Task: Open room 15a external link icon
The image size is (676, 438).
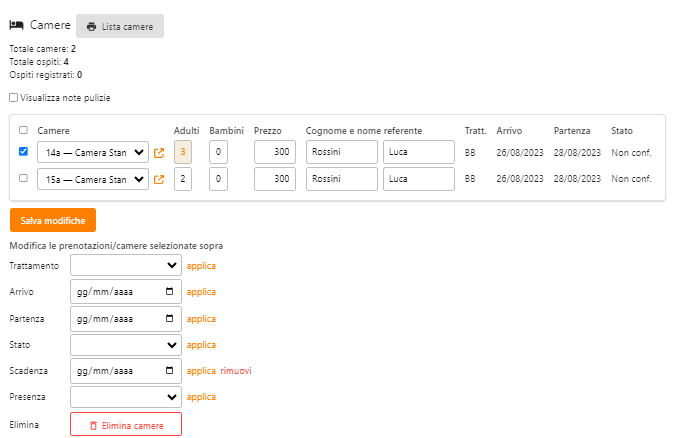Action: [x=159, y=180]
